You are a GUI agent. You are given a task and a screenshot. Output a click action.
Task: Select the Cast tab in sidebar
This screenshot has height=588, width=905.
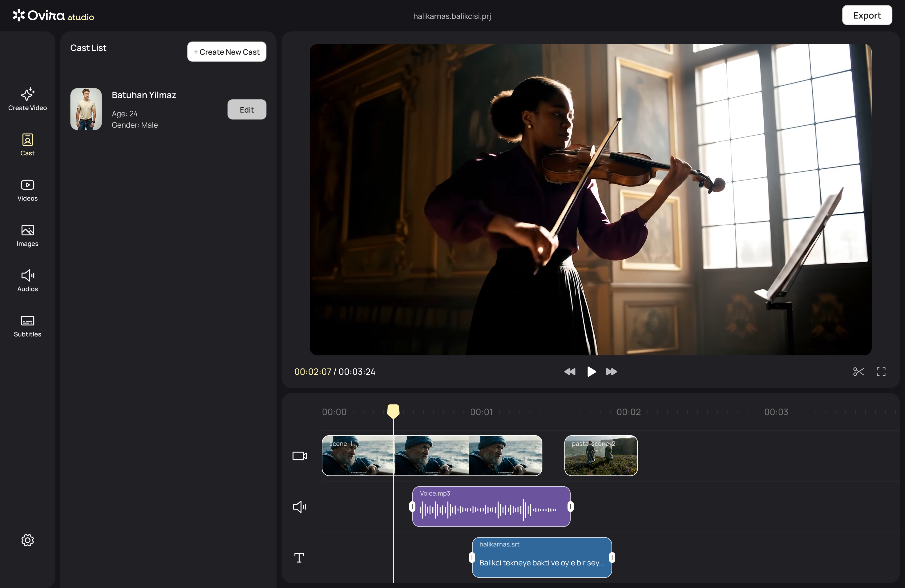point(27,145)
